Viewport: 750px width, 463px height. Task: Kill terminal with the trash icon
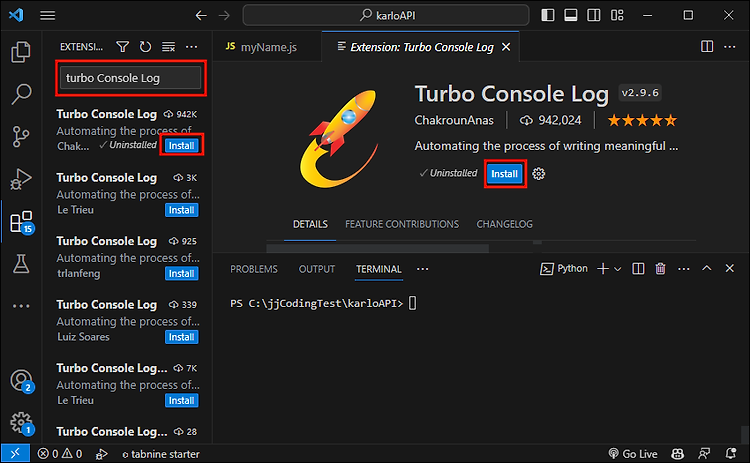click(x=661, y=269)
